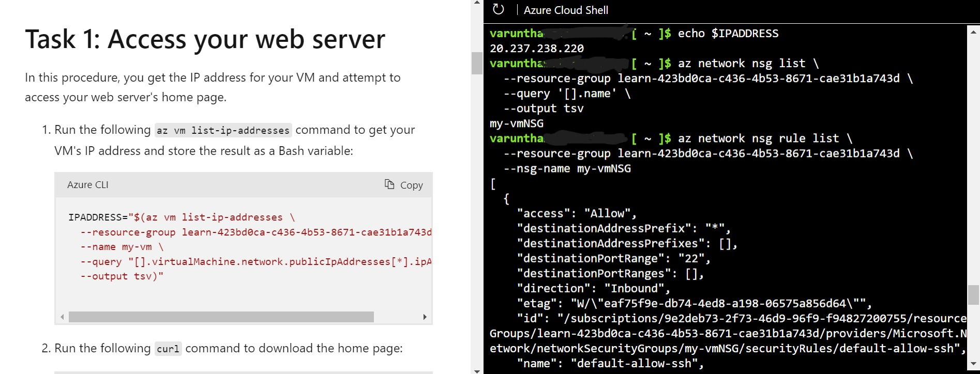Click the --nsg-name my-vmNSG line
980x374 pixels.
(x=567, y=168)
